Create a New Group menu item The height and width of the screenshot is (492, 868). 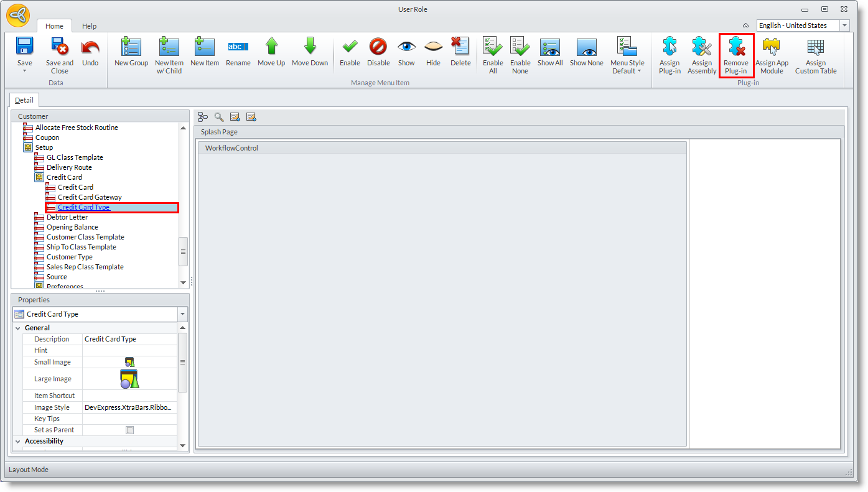[x=131, y=47]
